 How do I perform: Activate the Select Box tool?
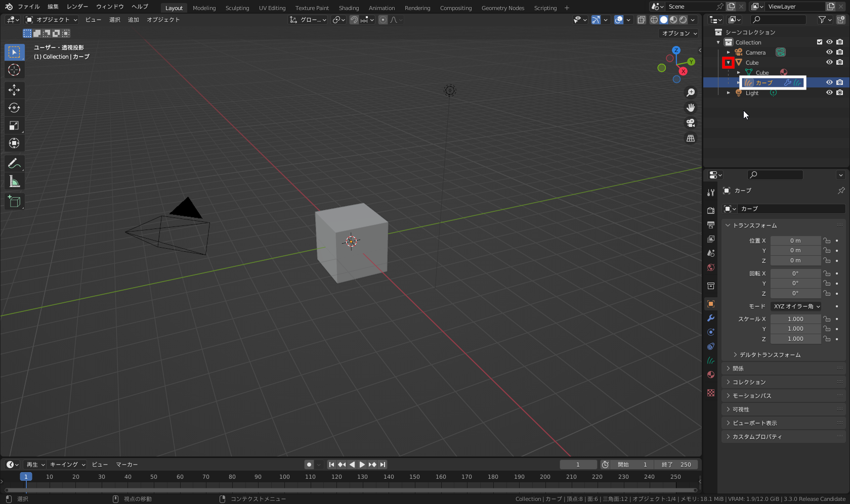click(14, 52)
